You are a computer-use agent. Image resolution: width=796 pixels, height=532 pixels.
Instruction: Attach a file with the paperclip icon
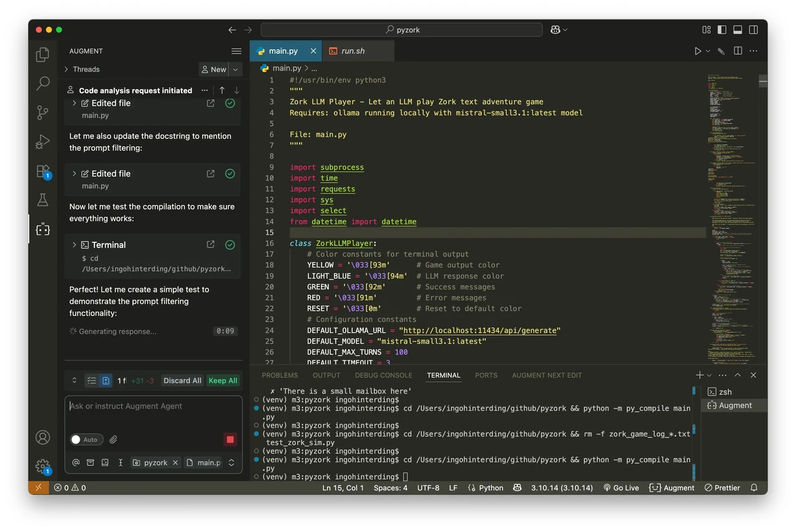click(x=114, y=439)
